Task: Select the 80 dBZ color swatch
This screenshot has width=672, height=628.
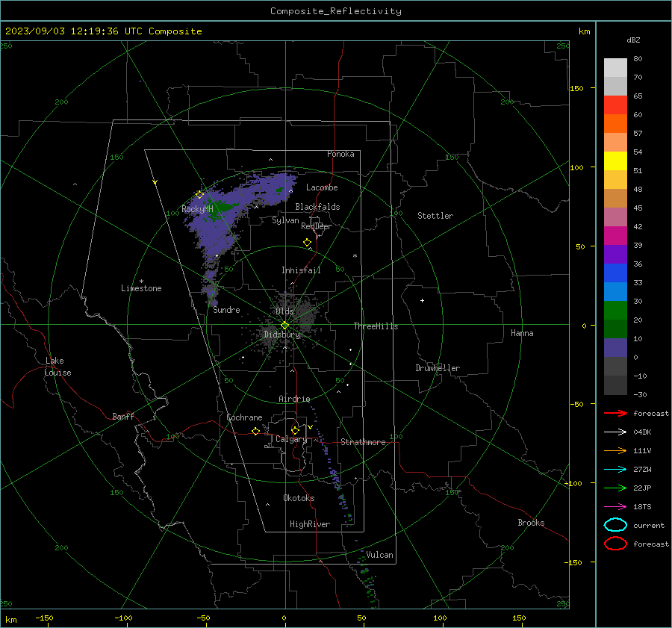Action: [615, 67]
